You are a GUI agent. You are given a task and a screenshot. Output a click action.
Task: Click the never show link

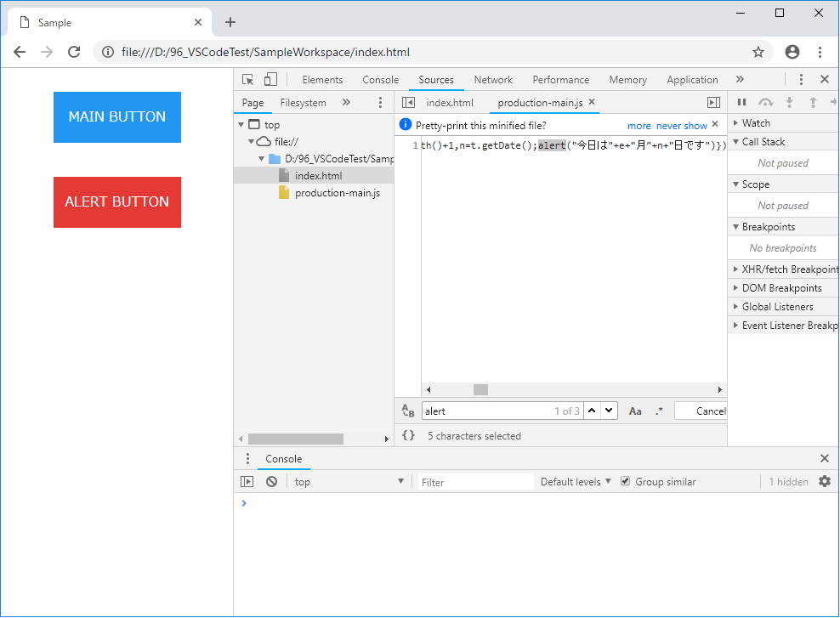(681, 126)
